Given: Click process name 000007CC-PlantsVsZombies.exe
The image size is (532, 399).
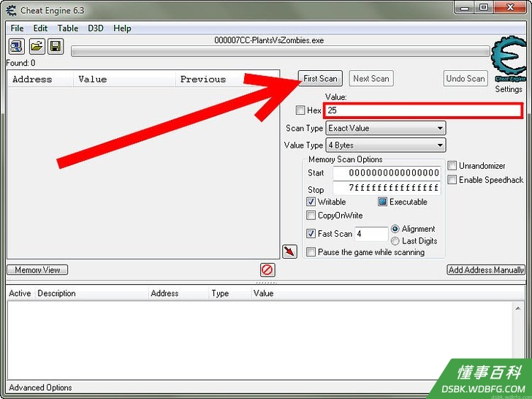Looking at the screenshot, I should [269, 40].
